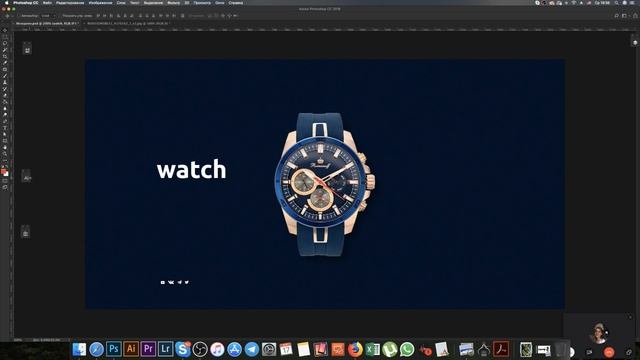
Task: Expand the lower collapsed panel icon at left
Action: pyautogui.click(x=25, y=233)
